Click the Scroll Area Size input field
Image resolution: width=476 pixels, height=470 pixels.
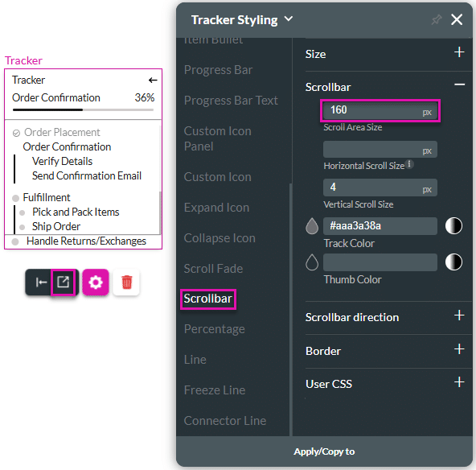click(x=380, y=110)
